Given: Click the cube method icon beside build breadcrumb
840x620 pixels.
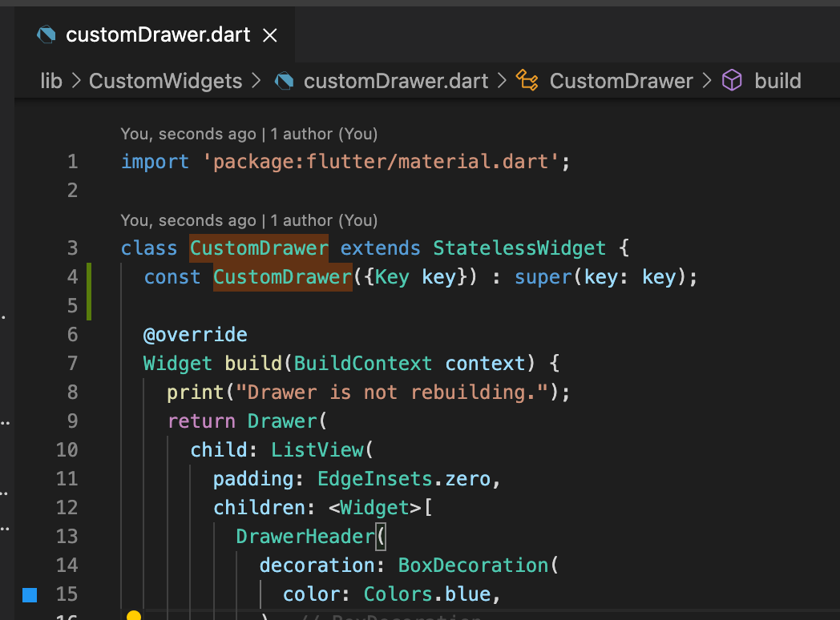Looking at the screenshot, I should (x=732, y=80).
